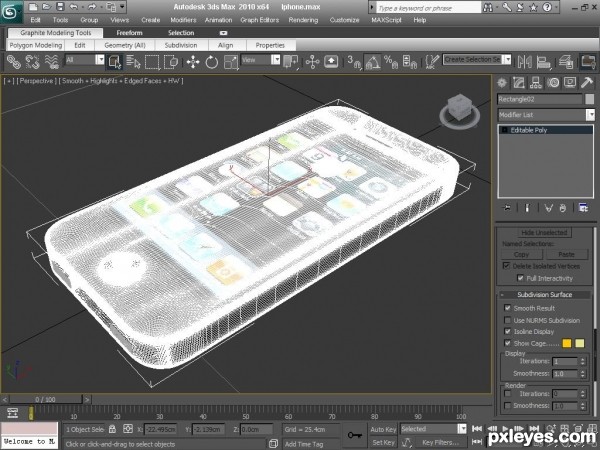Click the Copy named selection button
The image size is (600, 450).
pos(522,254)
